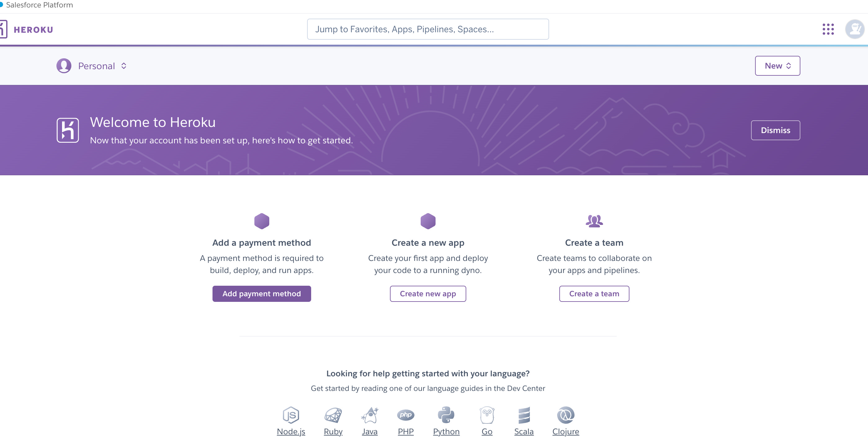Open the New dropdown menu
The height and width of the screenshot is (443, 868).
pyautogui.click(x=777, y=66)
